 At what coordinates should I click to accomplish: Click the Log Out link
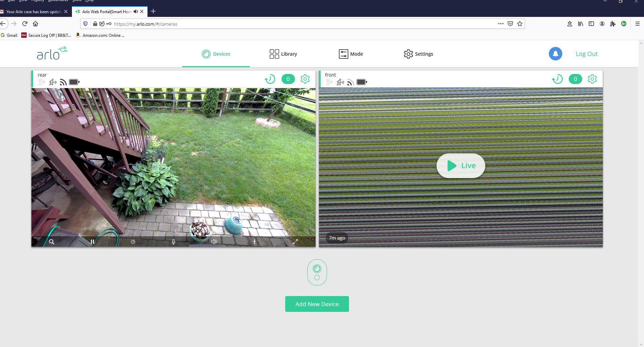[586, 54]
